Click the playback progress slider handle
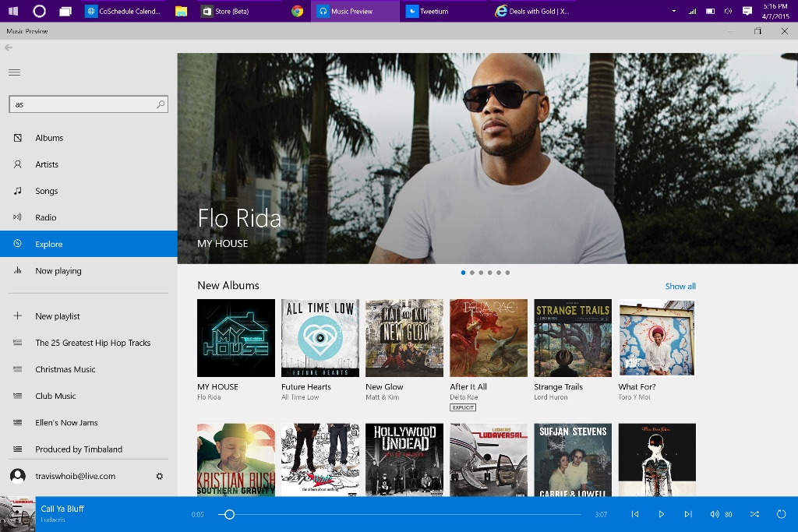798x532 pixels. click(x=230, y=514)
